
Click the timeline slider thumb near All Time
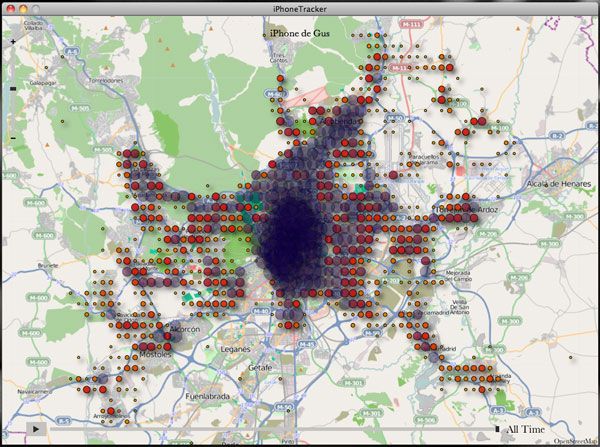click(497, 429)
